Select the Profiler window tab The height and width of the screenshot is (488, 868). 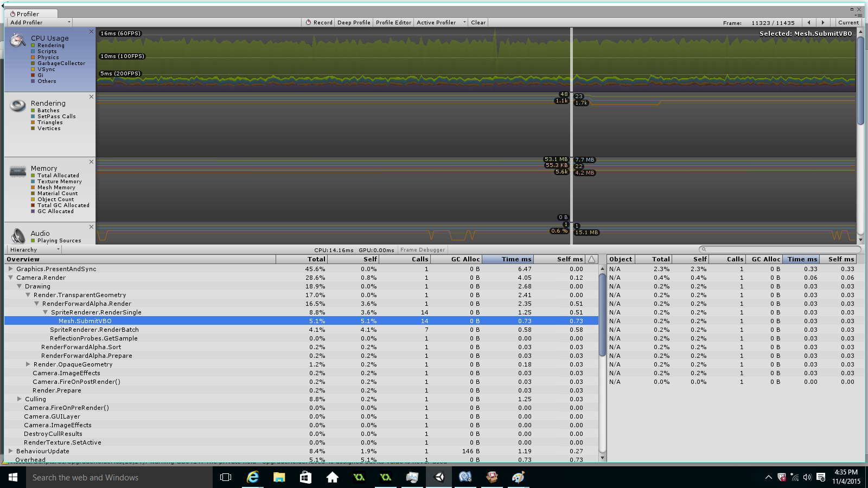coord(31,14)
